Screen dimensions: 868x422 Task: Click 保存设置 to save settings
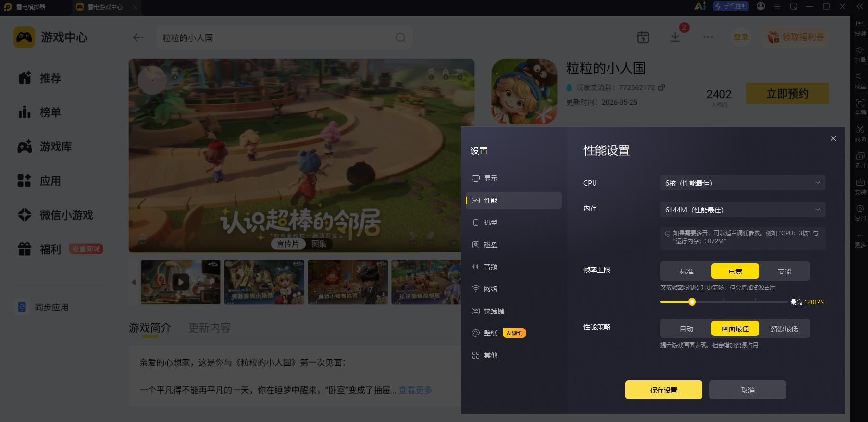[x=663, y=390]
